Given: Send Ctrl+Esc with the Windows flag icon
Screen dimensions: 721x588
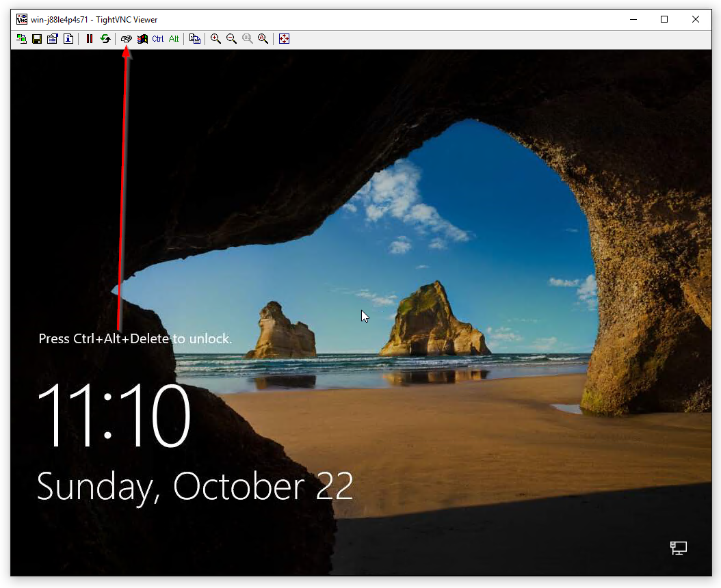Looking at the screenshot, I should 142,38.
